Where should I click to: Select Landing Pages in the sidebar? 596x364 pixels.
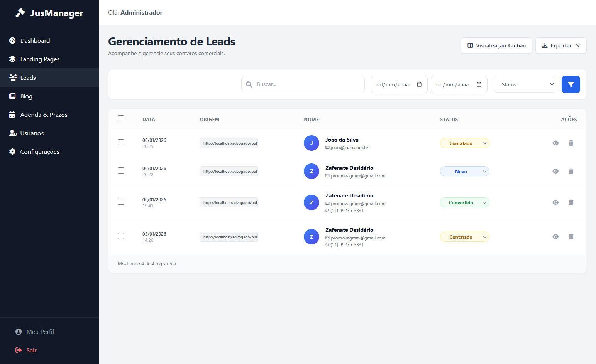(x=40, y=59)
